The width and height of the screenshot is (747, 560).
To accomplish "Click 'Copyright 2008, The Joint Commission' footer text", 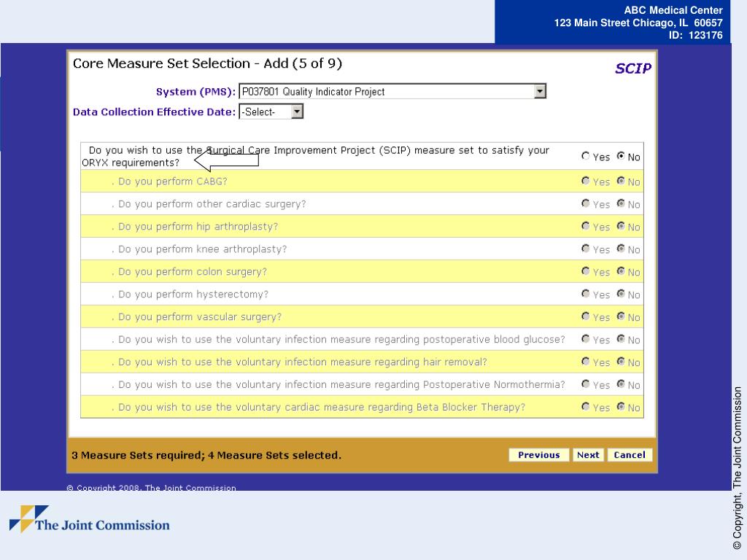I will [151, 488].
